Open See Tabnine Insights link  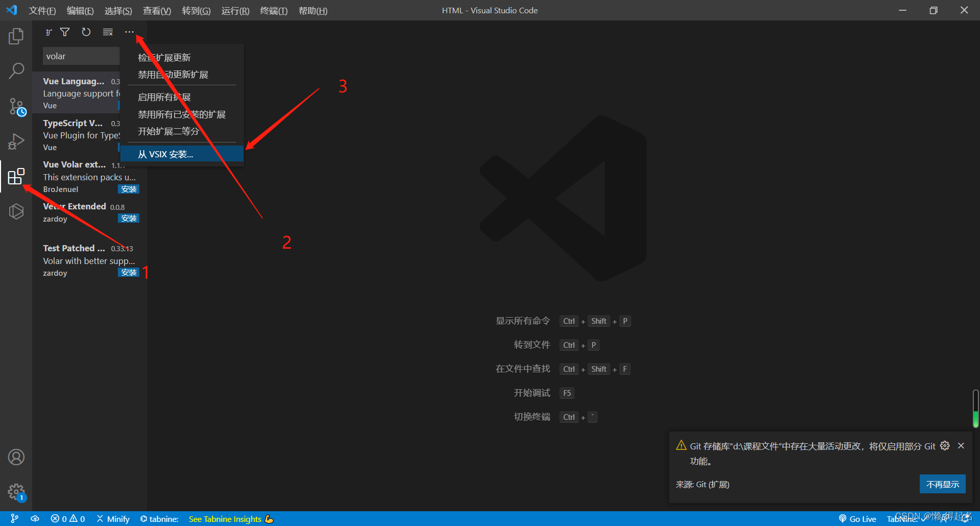pyautogui.click(x=231, y=519)
